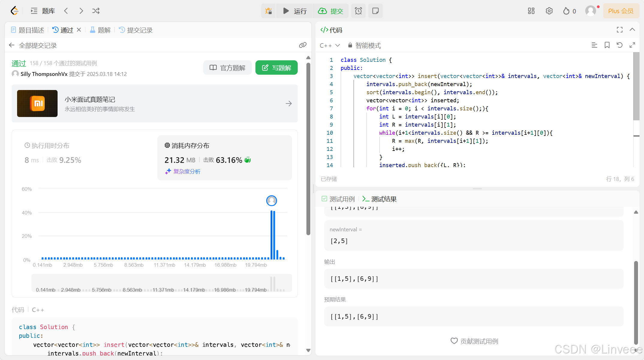Copy submission link chain icon
Image resolution: width=644 pixels, height=360 pixels.
303,45
